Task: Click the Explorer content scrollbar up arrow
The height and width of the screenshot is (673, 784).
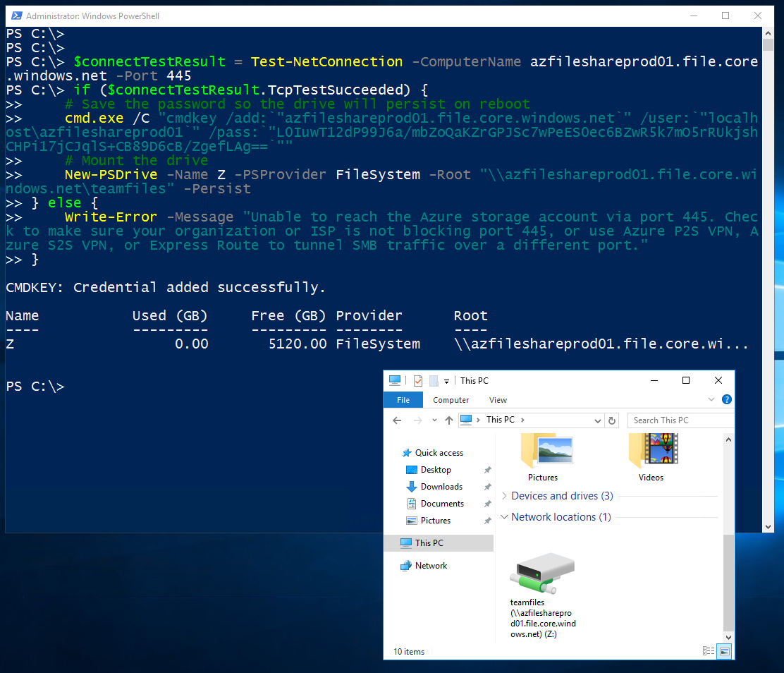Action: 728,439
